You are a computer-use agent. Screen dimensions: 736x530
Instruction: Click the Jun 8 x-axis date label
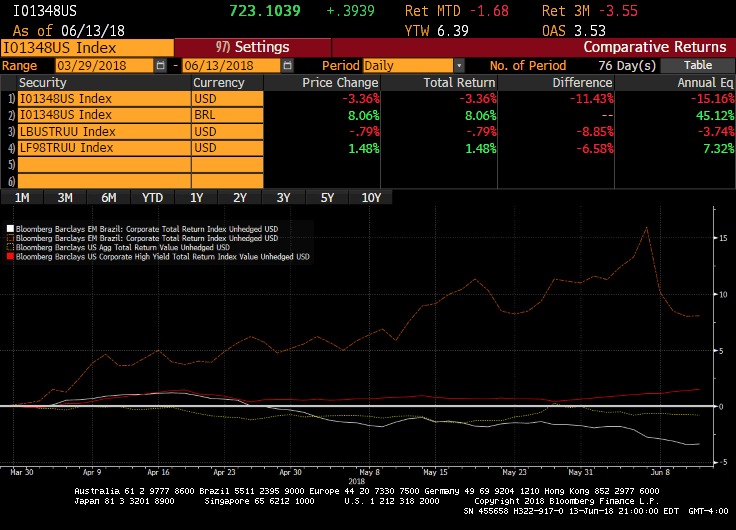(x=660, y=472)
